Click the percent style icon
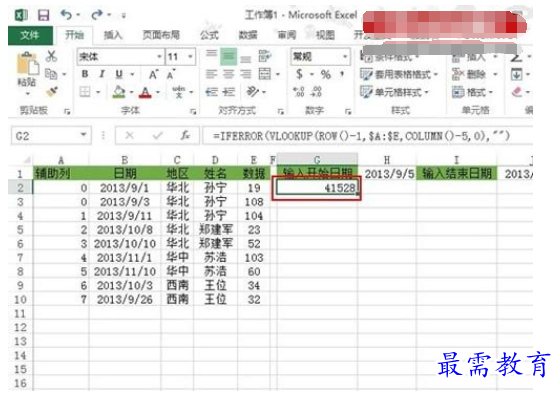The image size is (559, 396). 325,74
